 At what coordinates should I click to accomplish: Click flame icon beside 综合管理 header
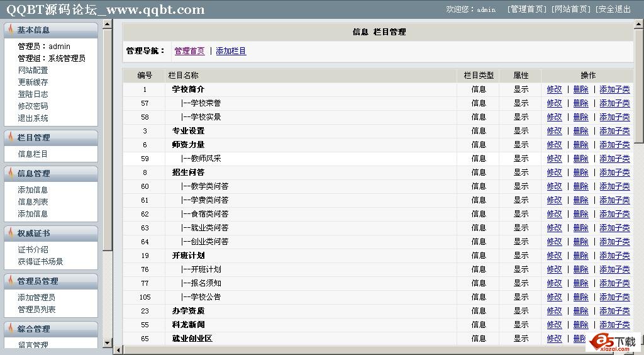click(x=11, y=329)
